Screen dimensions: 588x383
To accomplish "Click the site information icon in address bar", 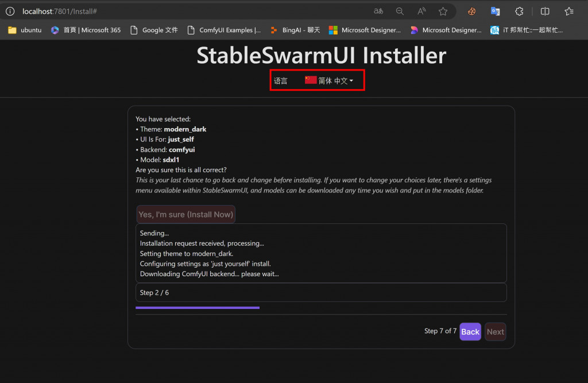I will click(10, 11).
